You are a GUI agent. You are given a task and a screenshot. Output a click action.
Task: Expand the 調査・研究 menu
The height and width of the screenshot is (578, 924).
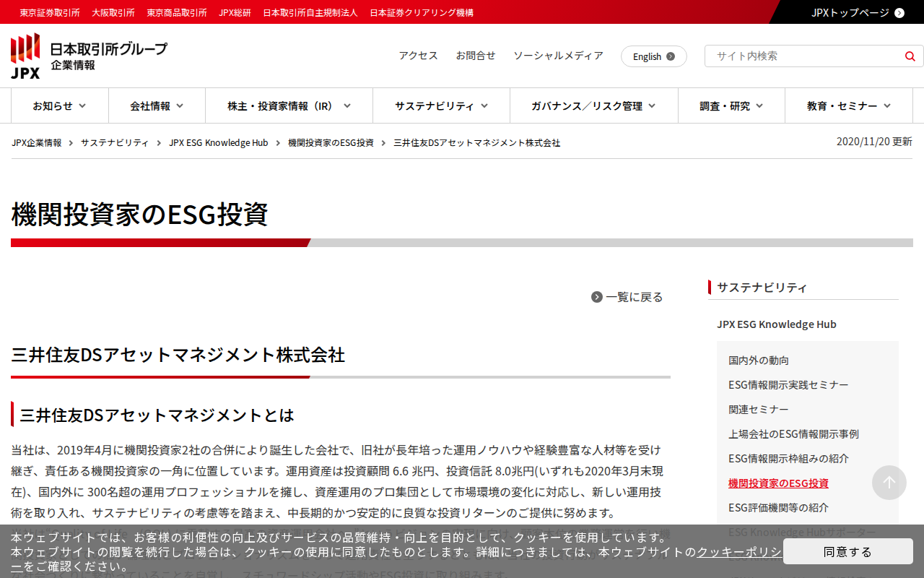[731, 105]
